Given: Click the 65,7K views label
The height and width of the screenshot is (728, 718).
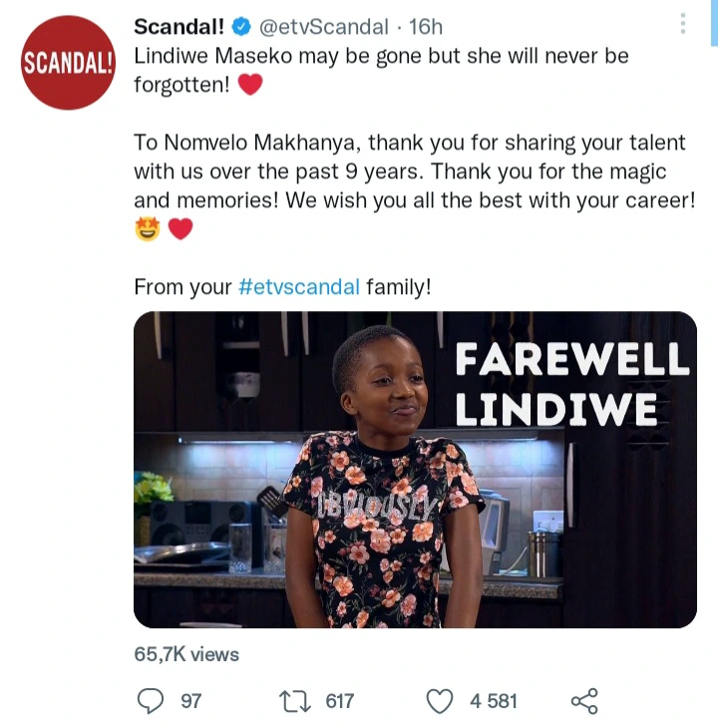Looking at the screenshot, I should pos(186,654).
